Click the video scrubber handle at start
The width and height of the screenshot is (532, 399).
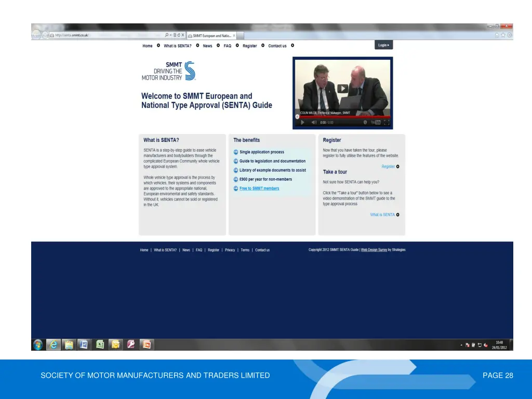297,117
